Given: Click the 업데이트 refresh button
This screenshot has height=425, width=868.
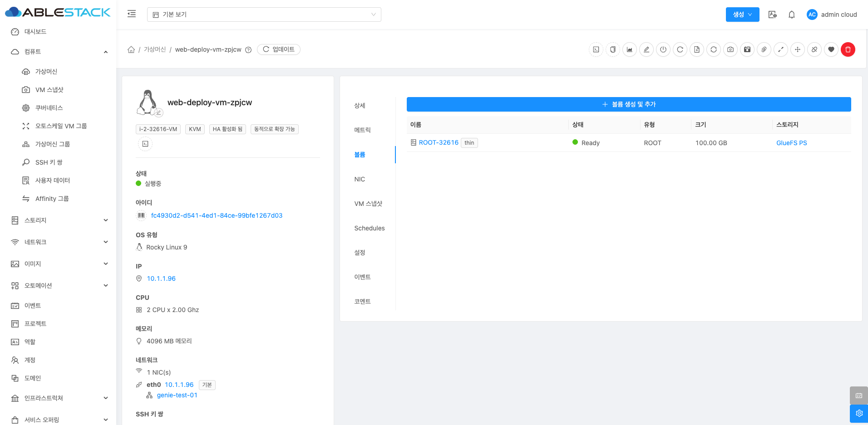Looking at the screenshot, I should coord(279,49).
